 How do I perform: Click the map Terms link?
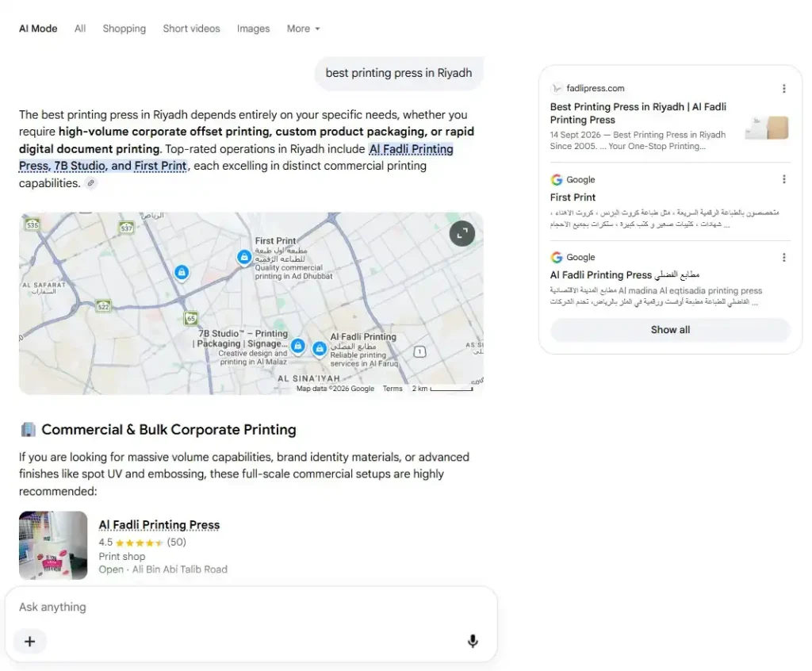coord(393,389)
